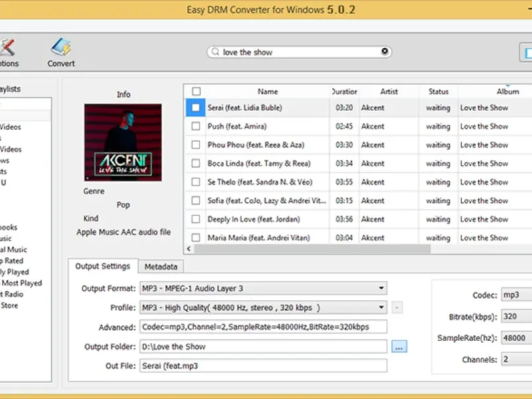Check the Deeply In Love checkbox

196,219
